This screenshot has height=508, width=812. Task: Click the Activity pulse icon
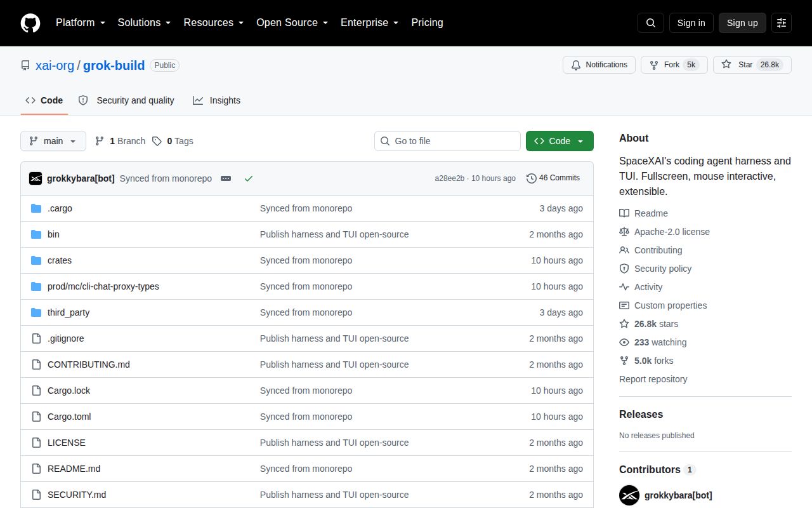pyautogui.click(x=624, y=287)
